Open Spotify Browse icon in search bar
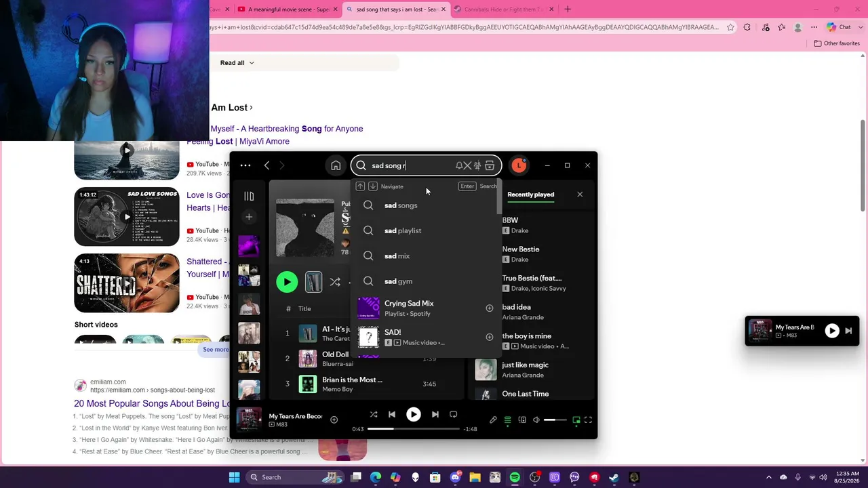 (x=490, y=165)
